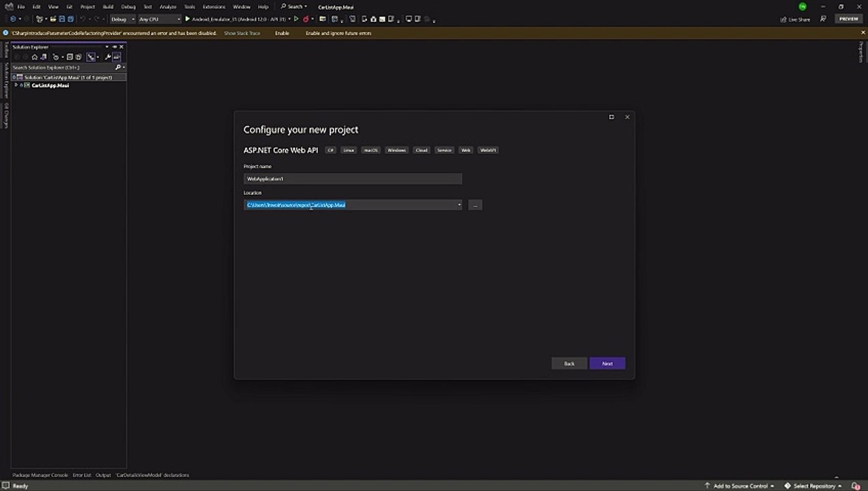Open the 'CarDetailsViewModel' declarations tab
The width and height of the screenshot is (868, 491).
pos(152,475)
